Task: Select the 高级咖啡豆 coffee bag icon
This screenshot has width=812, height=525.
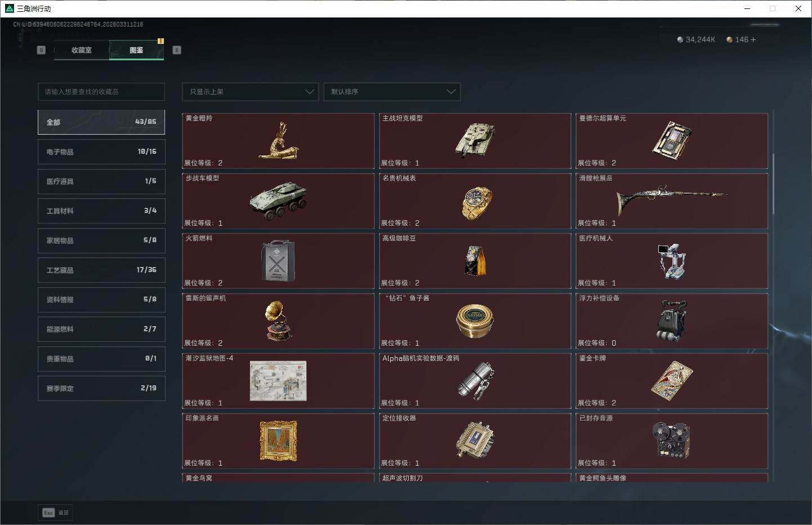Action: [x=475, y=260]
